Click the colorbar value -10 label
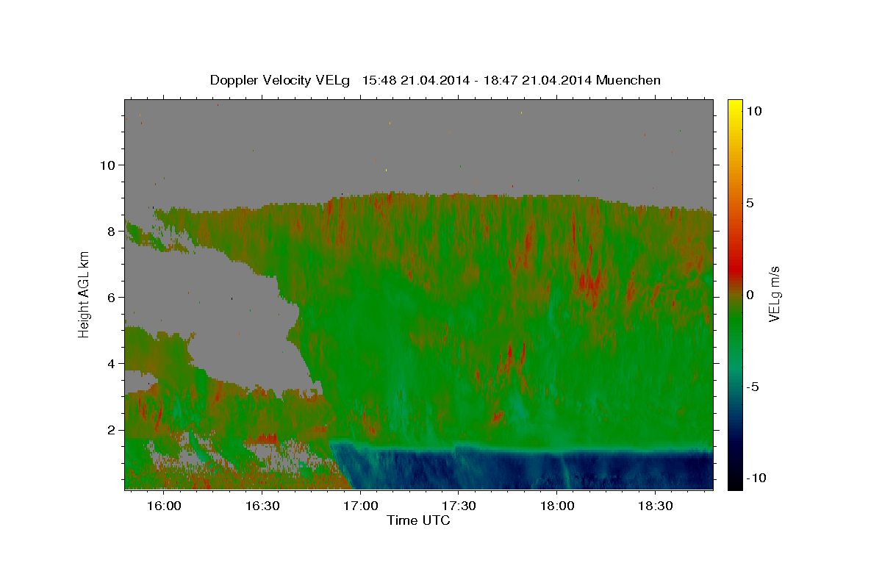The height and width of the screenshot is (588, 882). click(x=756, y=478)
